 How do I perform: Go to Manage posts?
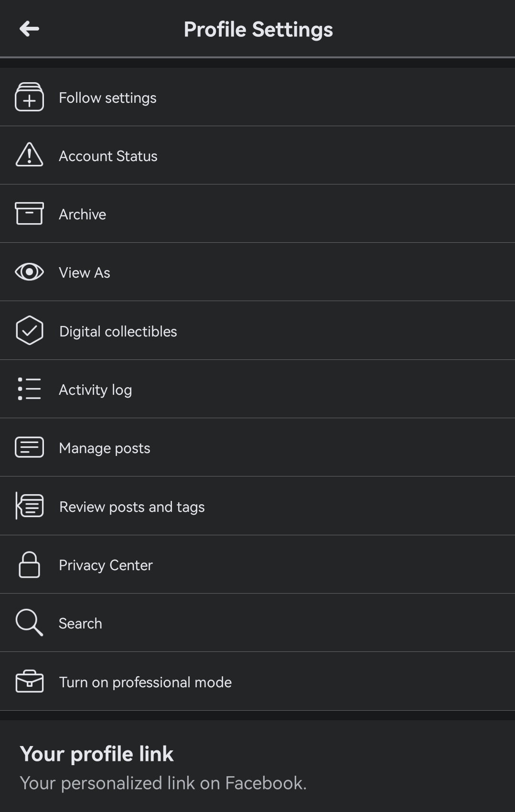[257, 447]
